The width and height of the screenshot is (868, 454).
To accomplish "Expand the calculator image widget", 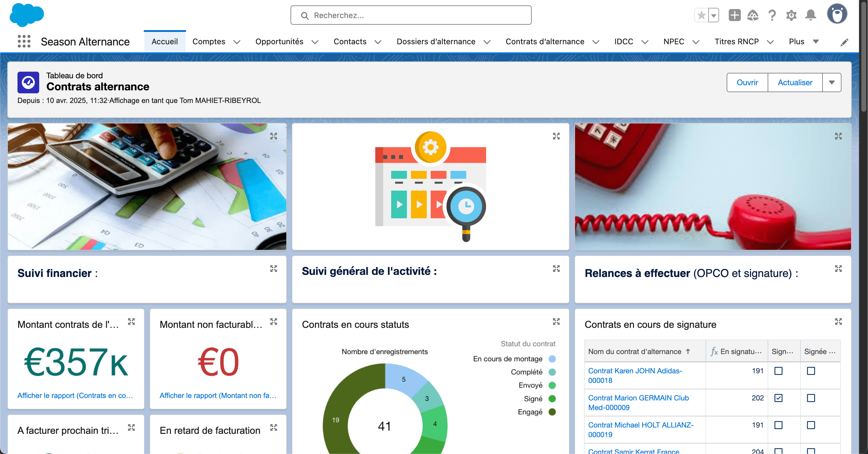I will (274, 136).
